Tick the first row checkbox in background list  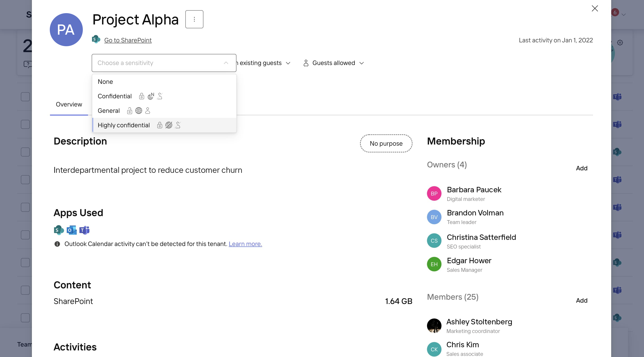pyautogui.click(x=25, y=97)
